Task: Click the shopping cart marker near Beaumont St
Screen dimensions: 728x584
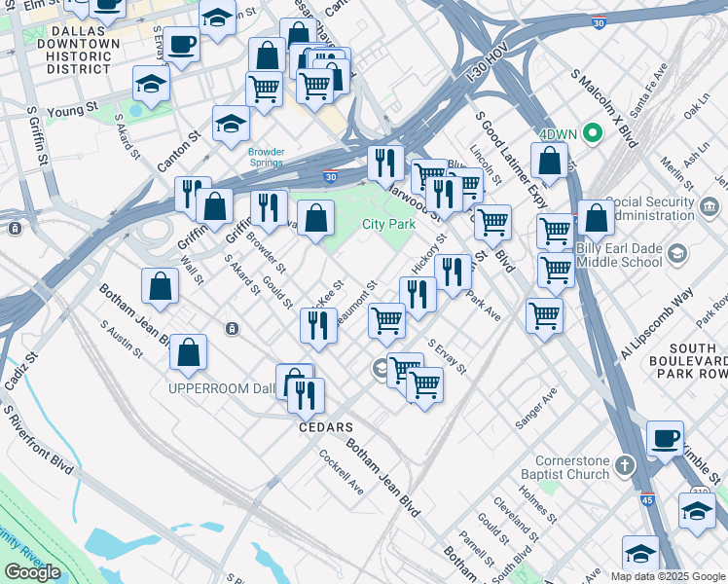Action: (x=386, y=322)
